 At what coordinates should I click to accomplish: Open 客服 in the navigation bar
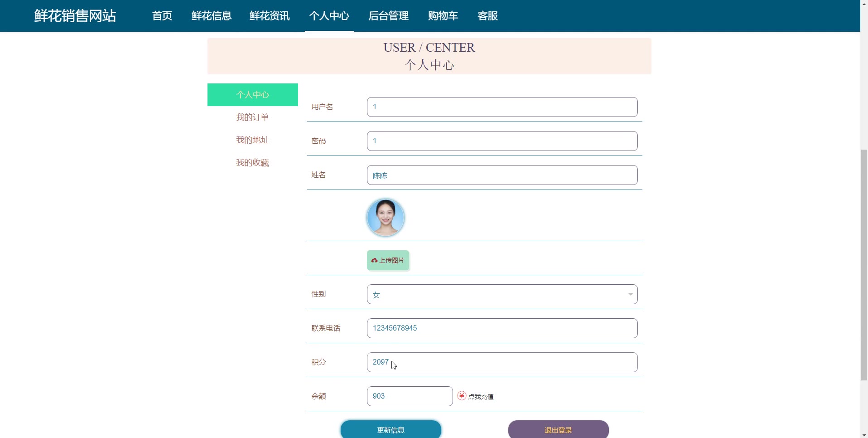point(488,16)
